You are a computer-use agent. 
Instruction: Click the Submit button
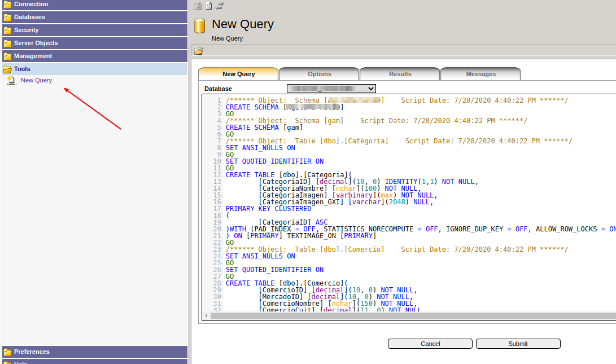518,344
